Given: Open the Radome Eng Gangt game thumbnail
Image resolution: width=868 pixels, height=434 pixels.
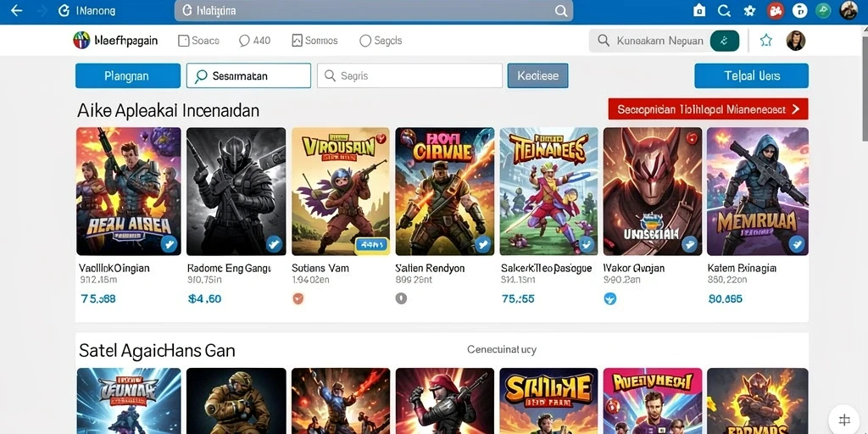Looking at the screenshot, I should point(236,192).
